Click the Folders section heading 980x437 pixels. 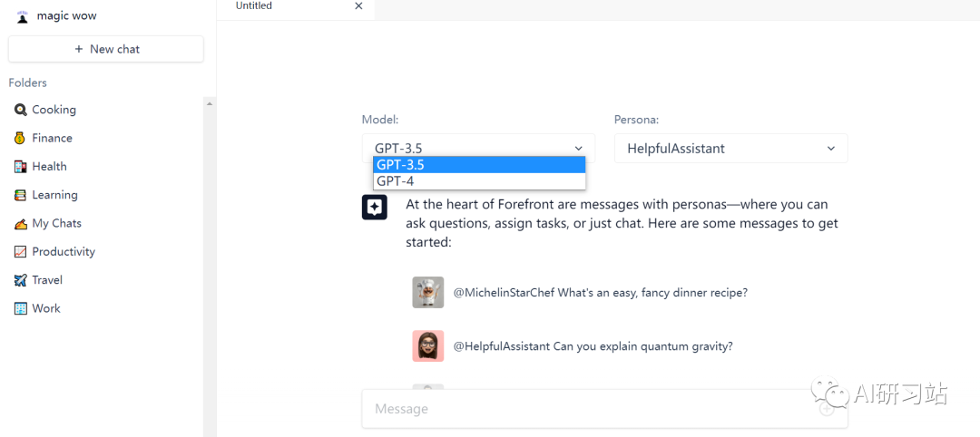27,83
